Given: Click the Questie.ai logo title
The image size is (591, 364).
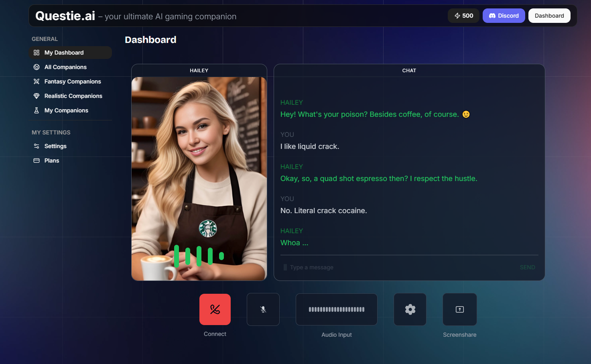Looking at the screenshot, I should (x=65, y=16).
